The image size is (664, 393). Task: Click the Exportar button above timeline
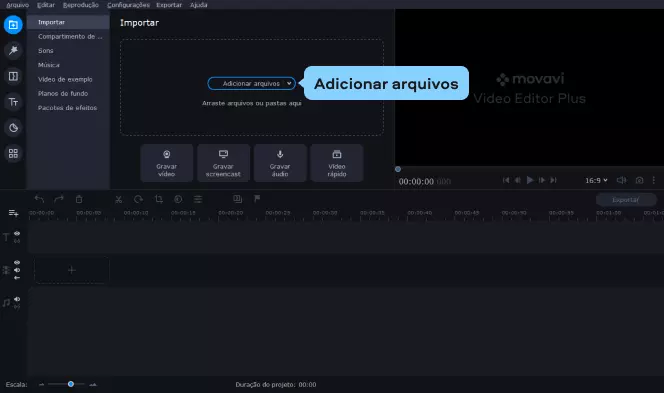click(x=626, y=199)
